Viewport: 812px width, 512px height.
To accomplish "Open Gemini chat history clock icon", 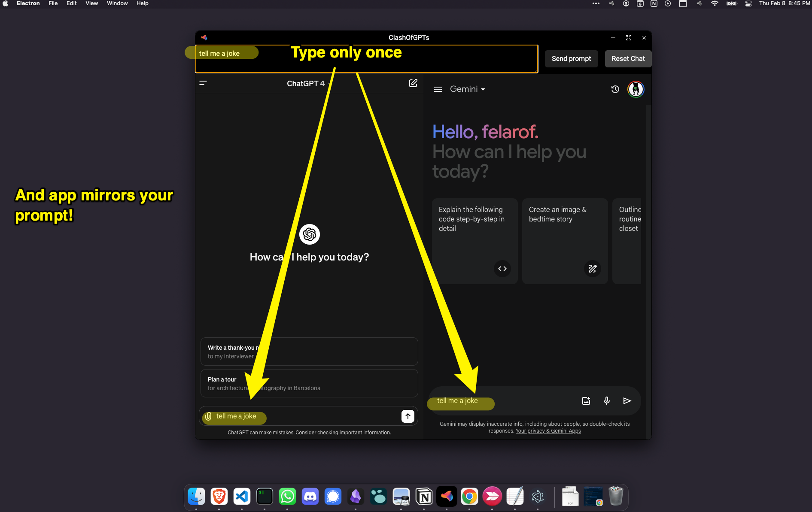I will tap(615, 89).
